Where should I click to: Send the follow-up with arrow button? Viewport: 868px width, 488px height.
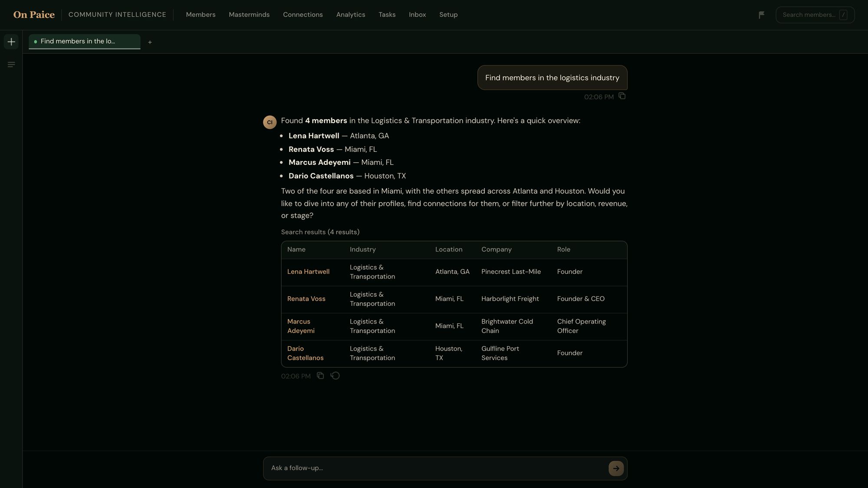point(616,468)
